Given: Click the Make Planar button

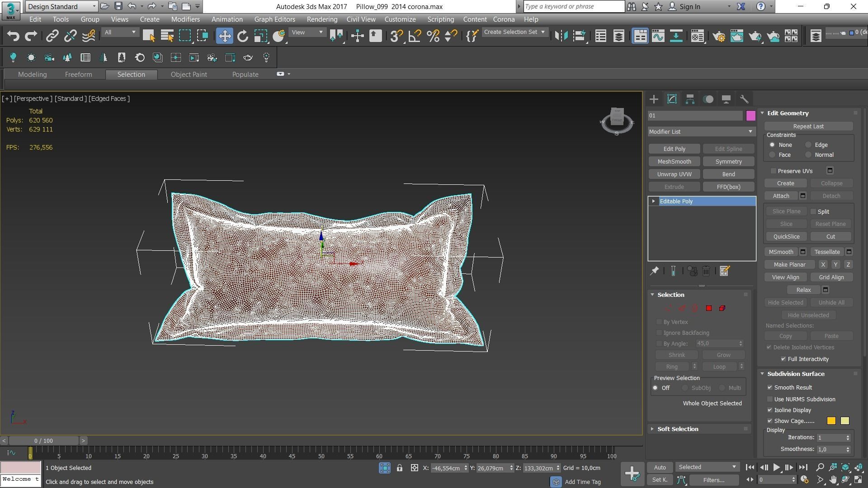Looking at the screenshot, I should [x=789, y=265].
